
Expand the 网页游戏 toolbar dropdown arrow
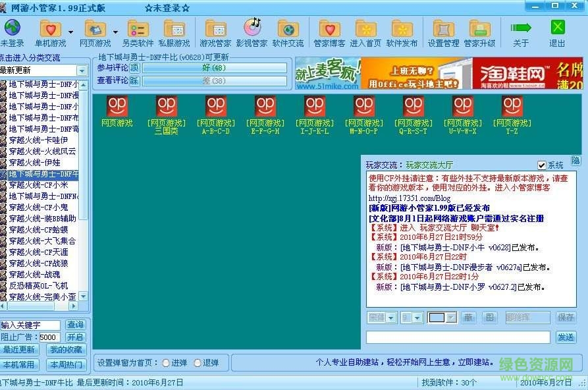pos(115,32)
